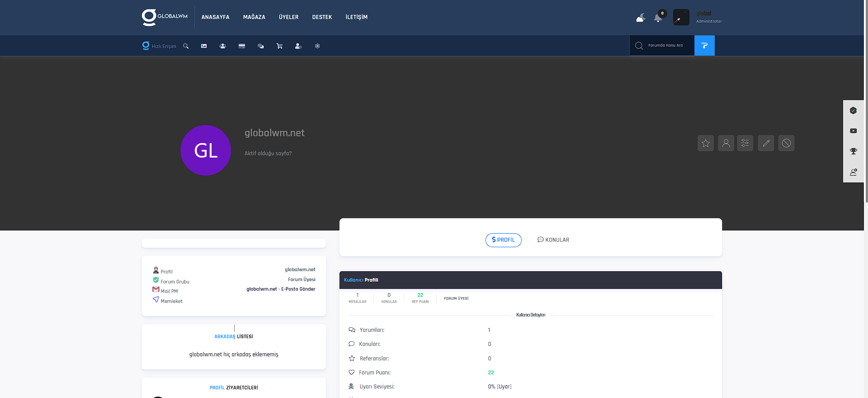The height and width of the screenshot is (398, 868).
Task: Open the MAĞAZA menu item
Action: [254, 17]
